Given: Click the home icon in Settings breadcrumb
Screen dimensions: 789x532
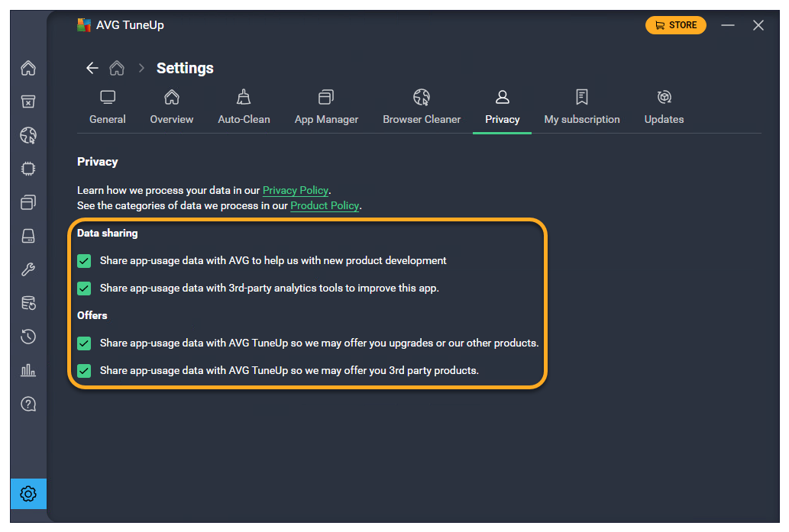Looking at the screenshot, I should [x=117, y=68].
